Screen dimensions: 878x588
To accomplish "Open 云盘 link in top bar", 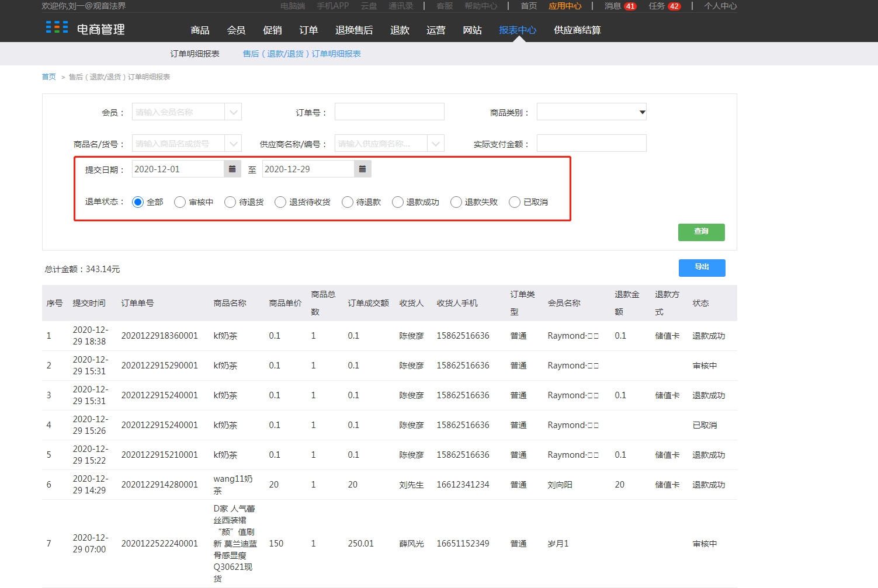I will click(369, 6).
